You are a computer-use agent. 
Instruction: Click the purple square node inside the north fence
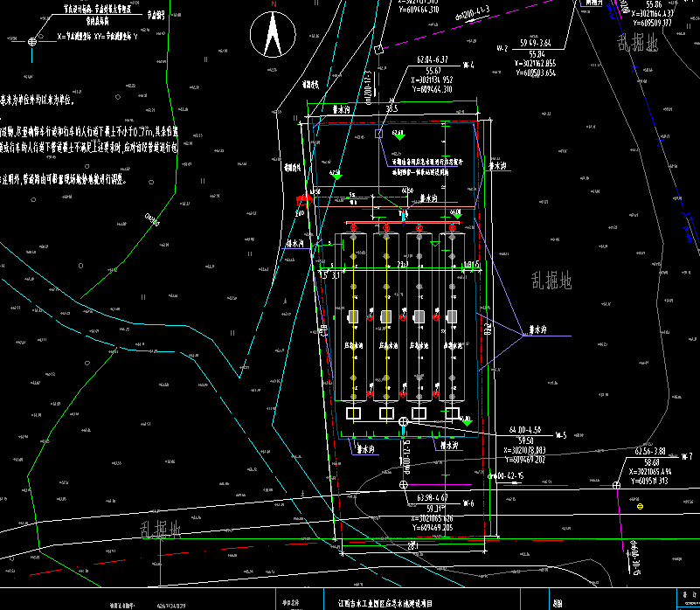coord(378,133)
